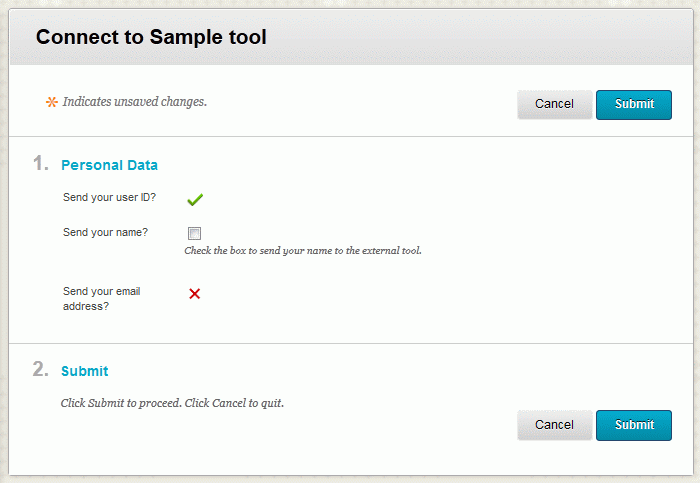Click the orange unsaved changes asterisk icon

(x=52, y=102)
